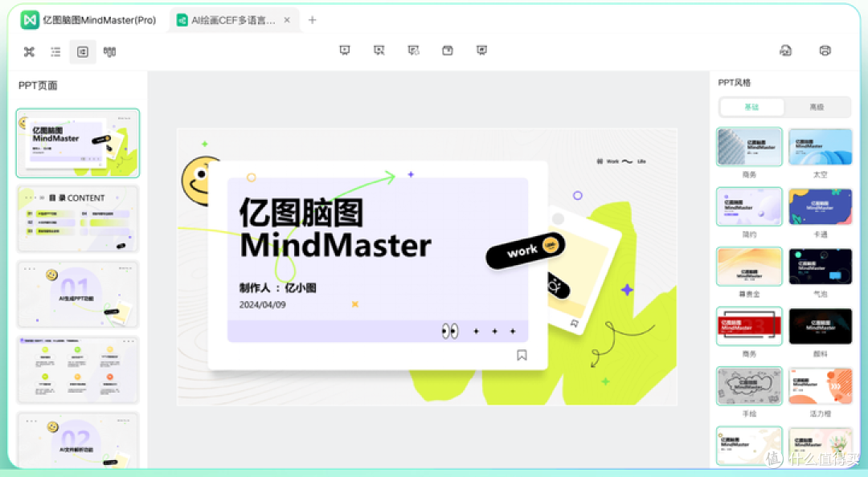The height and width of the screenshot is (477, 868).
Task: Click the PPT风格 panel heading
Action: 734,83
